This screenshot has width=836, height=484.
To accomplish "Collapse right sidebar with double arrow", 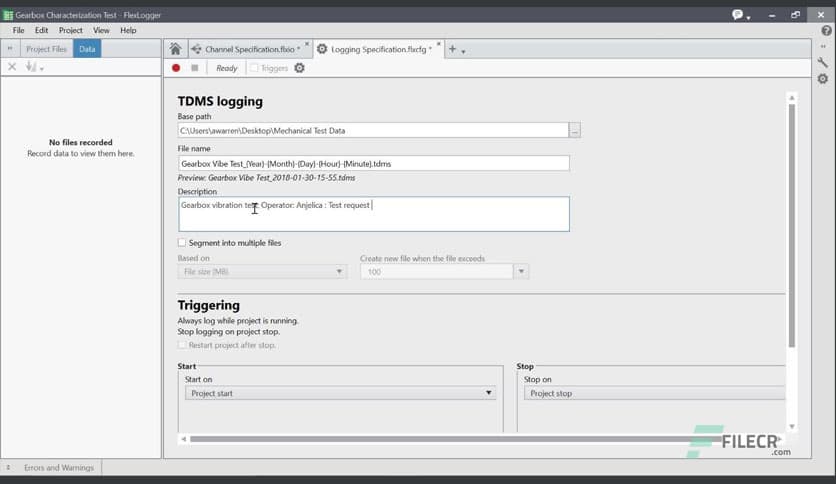I will (823, 47).
